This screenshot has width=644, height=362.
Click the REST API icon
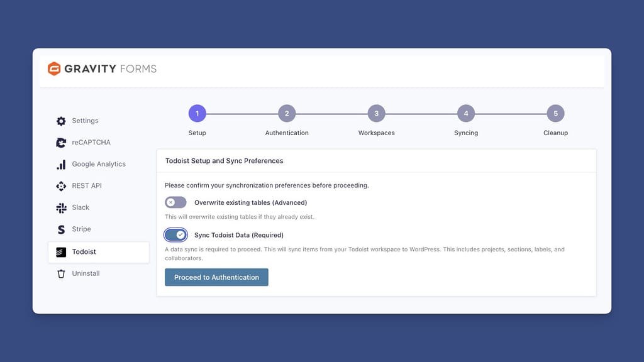pos(60,185)
